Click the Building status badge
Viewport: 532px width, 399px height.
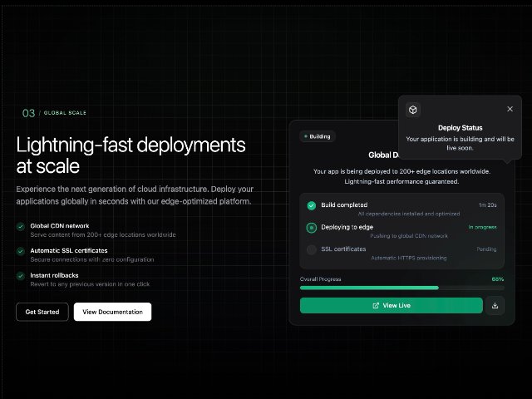point(318,136)
